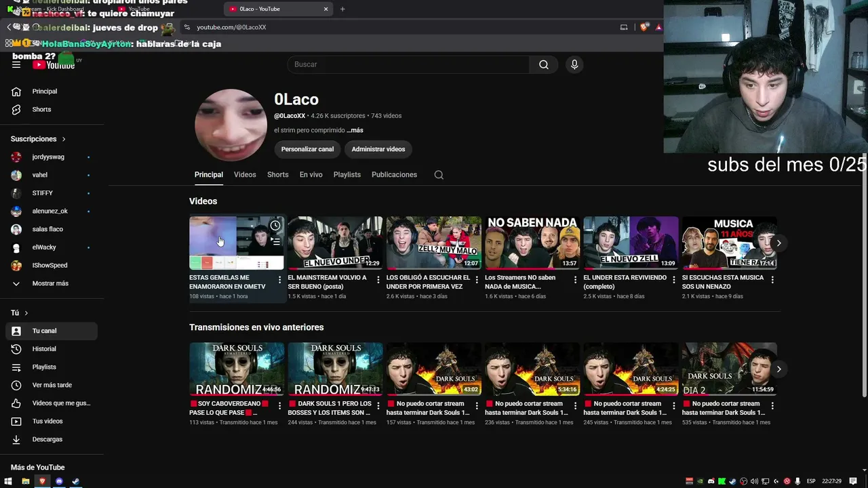The image size is (868, 488).
Task: Open Ver más tarde in the sidebar
Action: 52,385
